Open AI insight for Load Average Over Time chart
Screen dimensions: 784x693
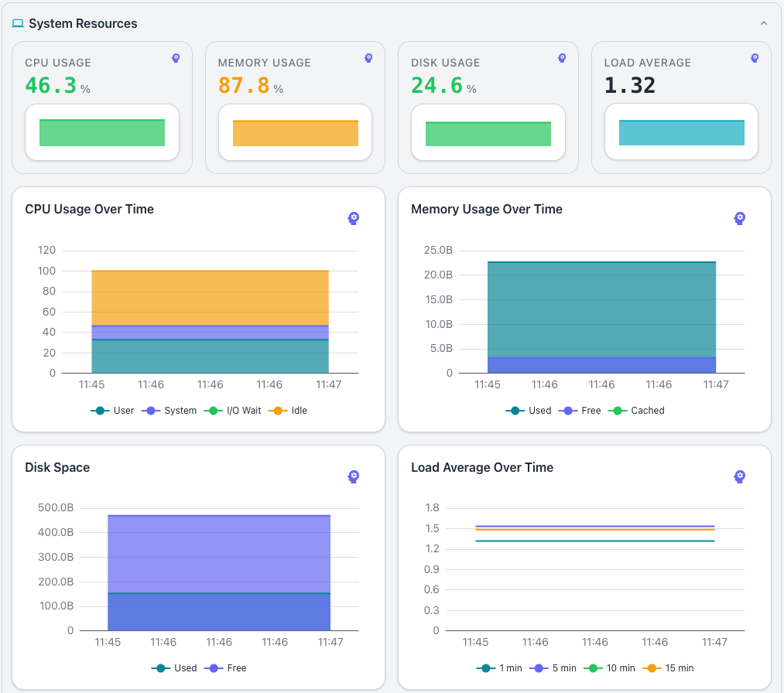coord(740,476)
